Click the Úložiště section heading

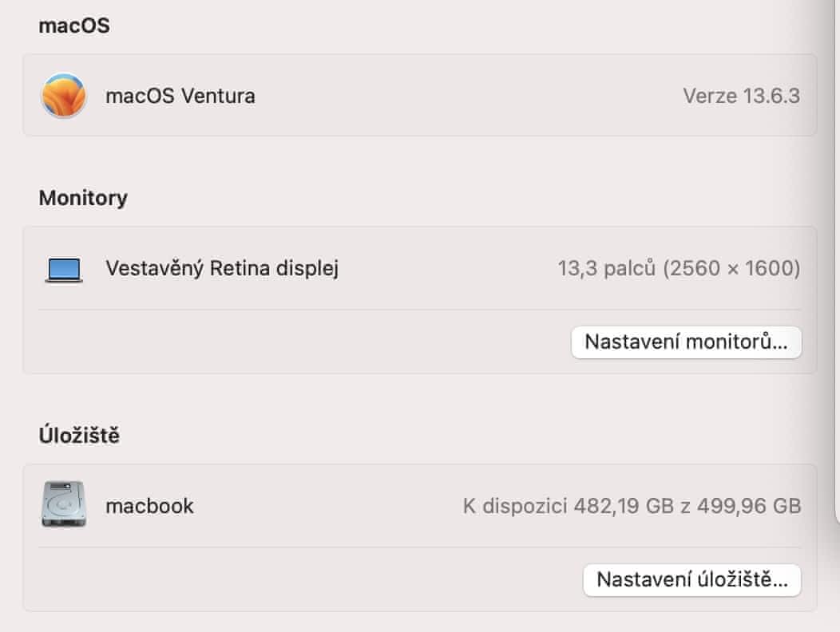79,436
